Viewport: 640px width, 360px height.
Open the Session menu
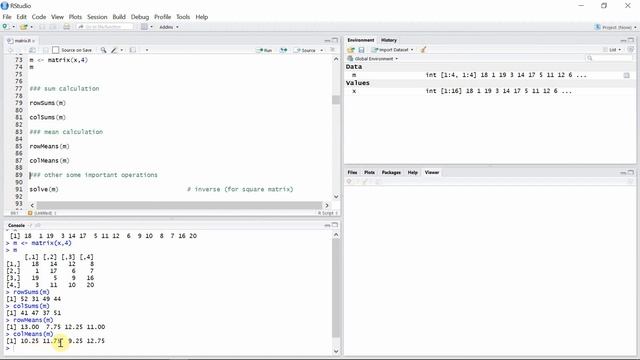coord(97,17)
